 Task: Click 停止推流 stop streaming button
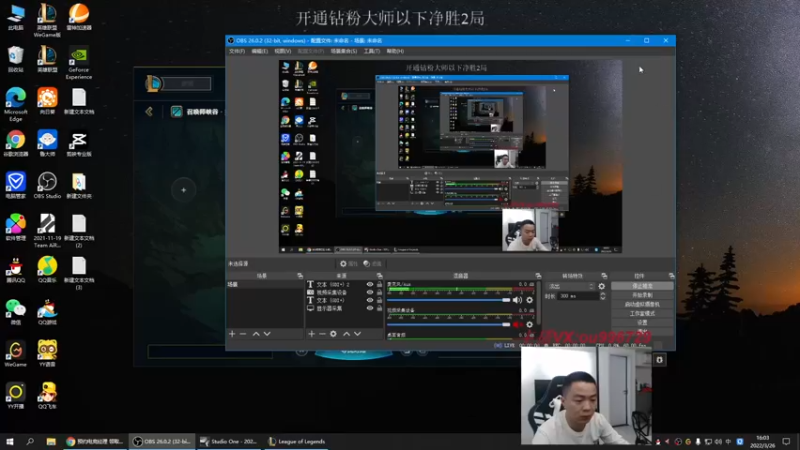tap(642, 286)
